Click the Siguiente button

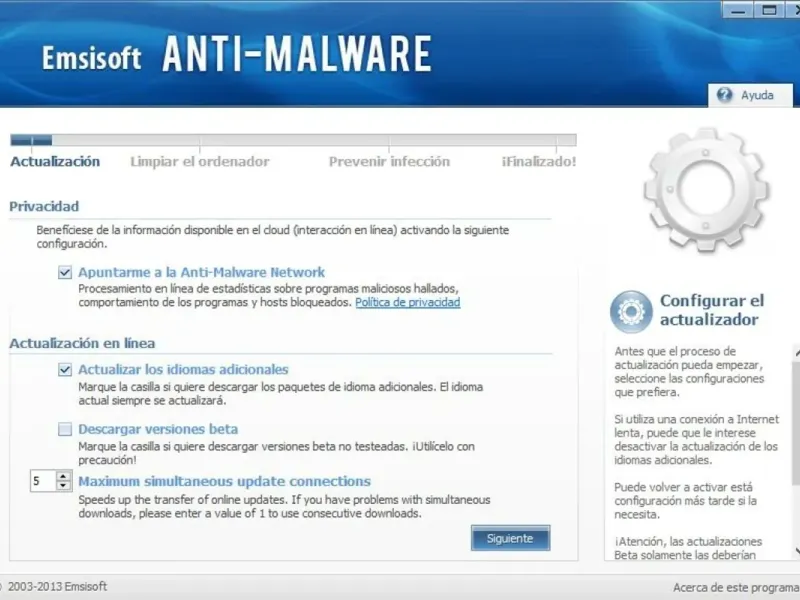pyautogui.click(x=510, y=538)
